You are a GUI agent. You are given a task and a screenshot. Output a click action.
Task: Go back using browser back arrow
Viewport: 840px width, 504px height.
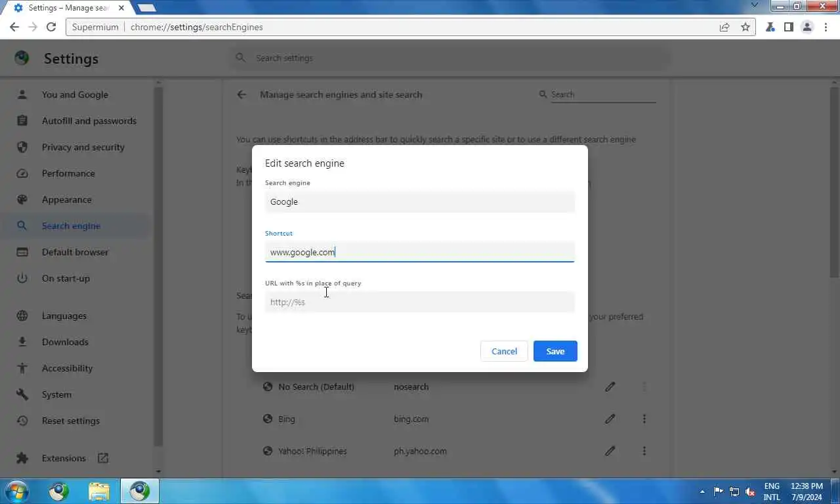pos(14,27)
